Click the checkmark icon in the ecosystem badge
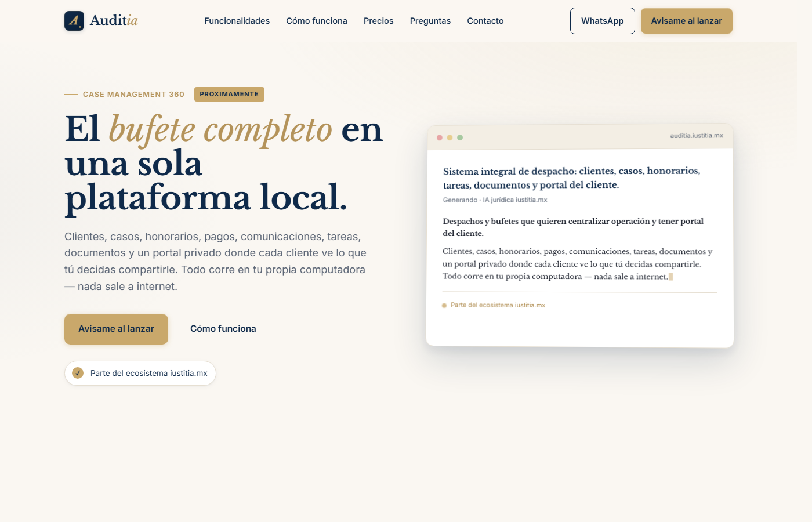 click(x=78, y=373)
